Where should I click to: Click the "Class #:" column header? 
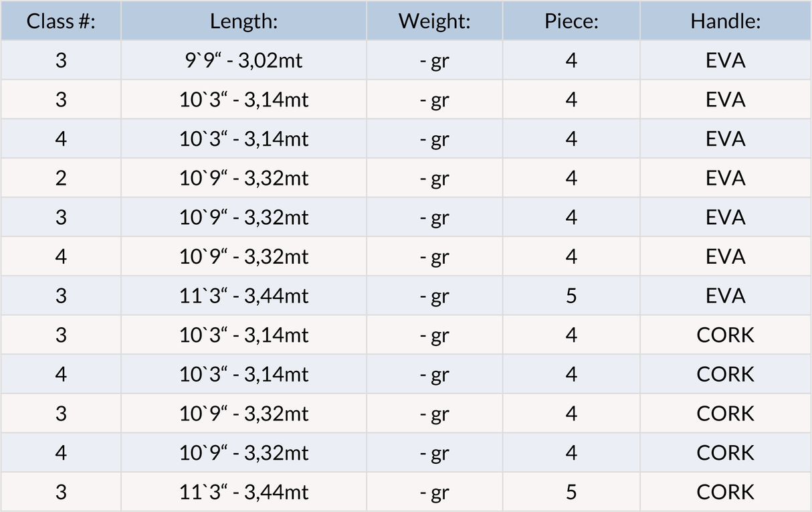coord(61,21)
